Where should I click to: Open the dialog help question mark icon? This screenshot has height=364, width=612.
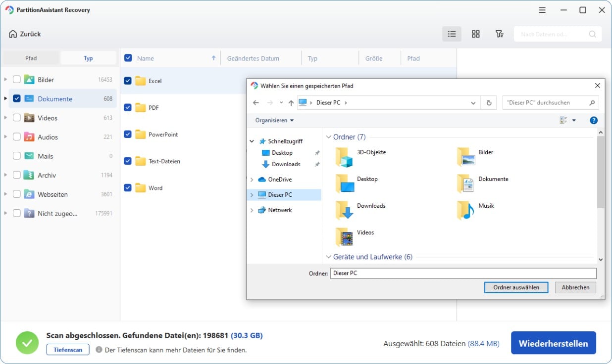pos(594,120)
